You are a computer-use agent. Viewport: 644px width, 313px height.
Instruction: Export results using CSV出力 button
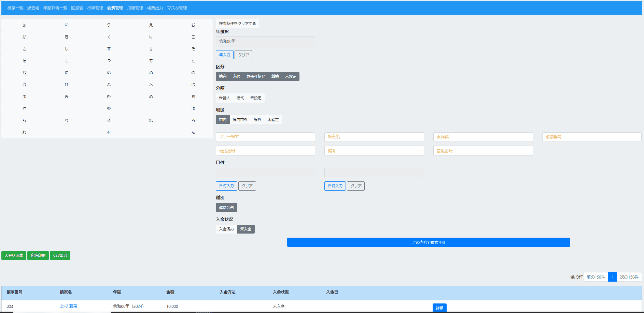pos(60,255)
